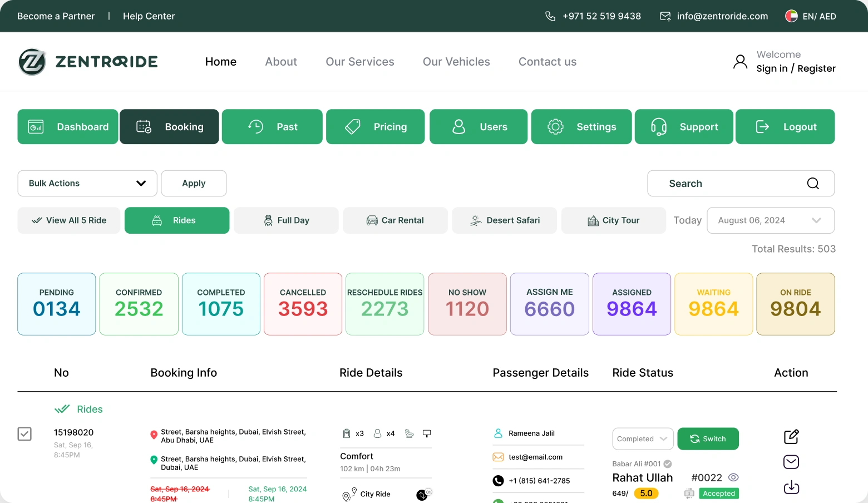Viewport: 868px width, 503px height.
Task: Click the download action icon in Action column
Action: [x=791, y=487]
